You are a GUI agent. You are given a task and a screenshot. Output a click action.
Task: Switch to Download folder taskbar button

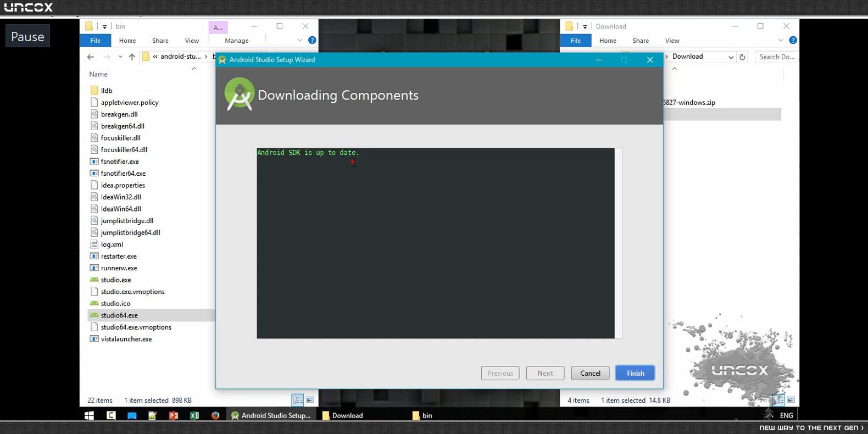[x=343, y=415]
